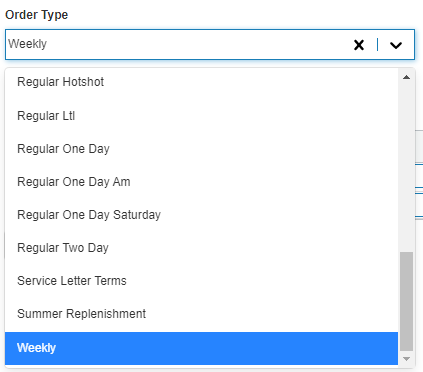
Task: Pick Regular One Day order type
Action: pos(201,149)
